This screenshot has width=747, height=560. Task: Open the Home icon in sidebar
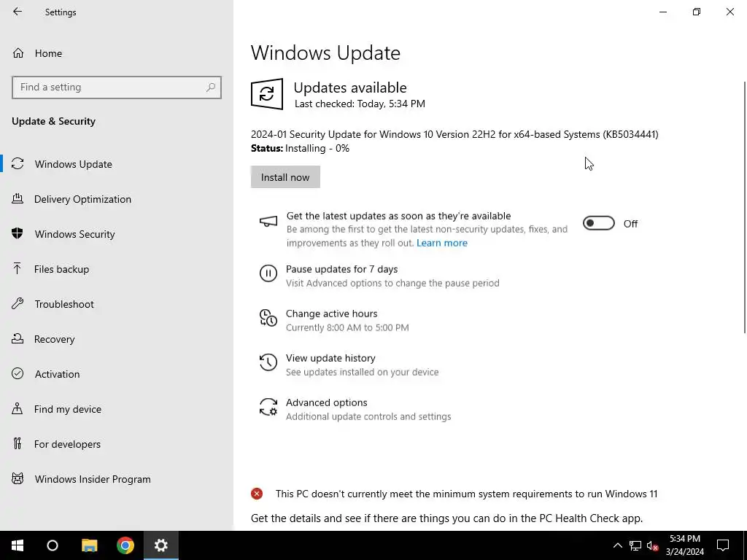[18, 52]
